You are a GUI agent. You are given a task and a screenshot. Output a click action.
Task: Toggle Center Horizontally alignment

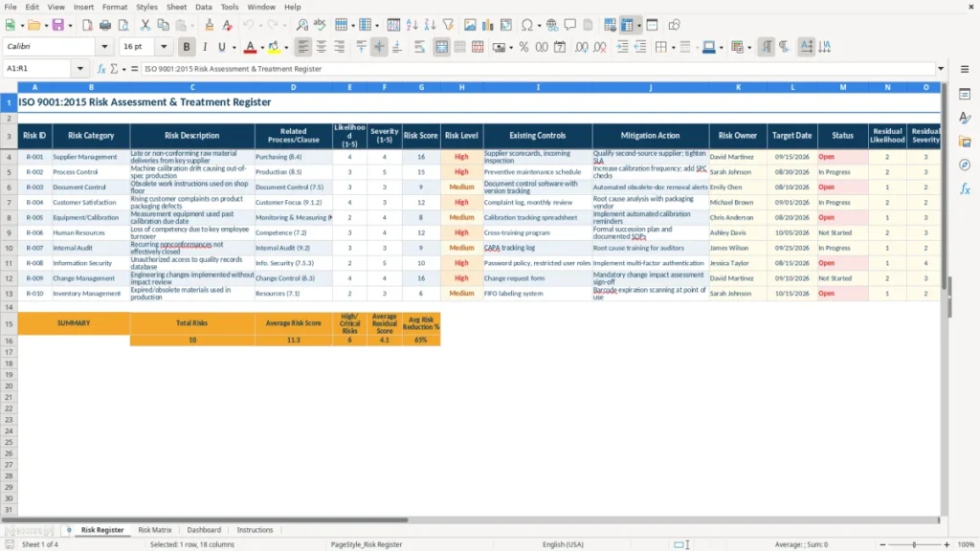click(322, 47)
